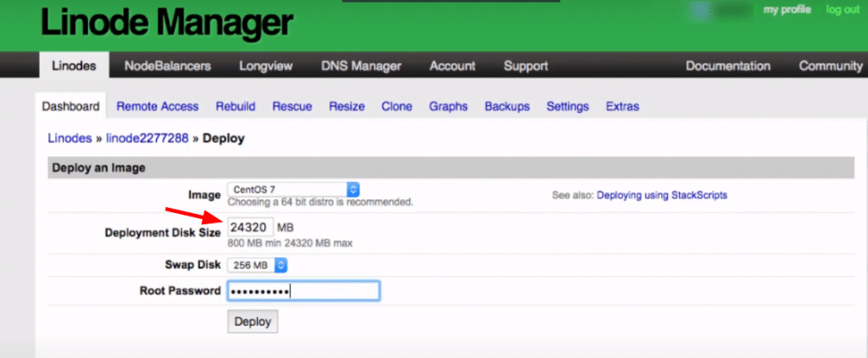Open the Account tab
868x358 pixels.
[453, 66]
